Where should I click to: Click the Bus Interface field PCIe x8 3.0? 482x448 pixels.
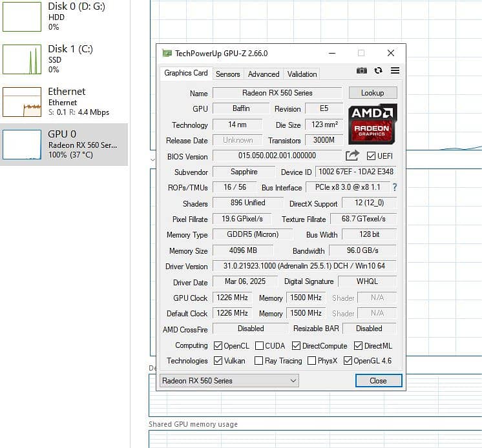point(348,187)
